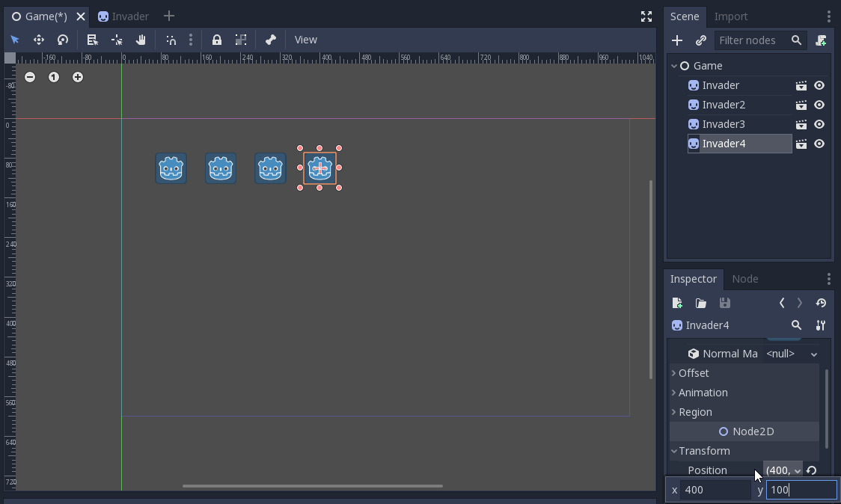
Task: Expand the Region section
Action: 744,412
